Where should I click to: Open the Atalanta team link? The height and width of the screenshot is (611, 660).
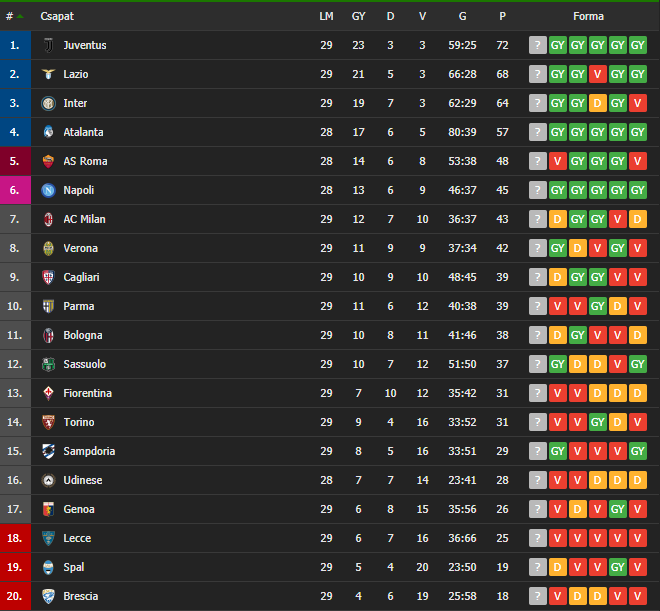(x=83, y=132)
